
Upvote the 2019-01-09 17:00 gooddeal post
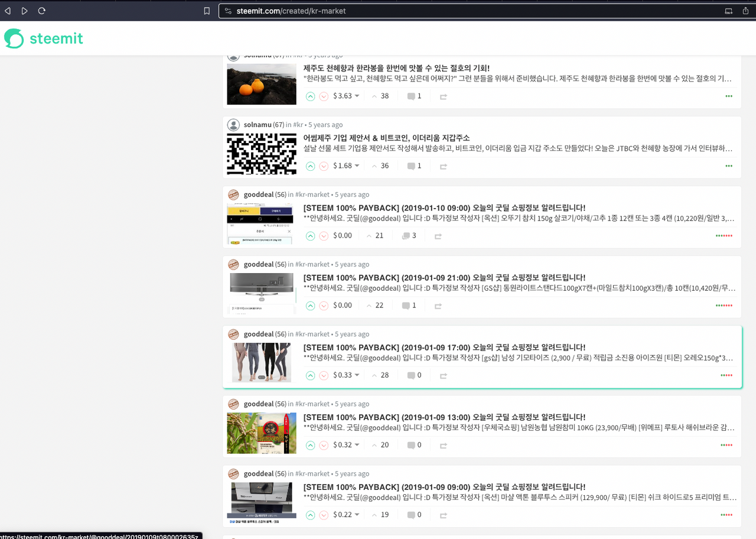coord(310,375)
